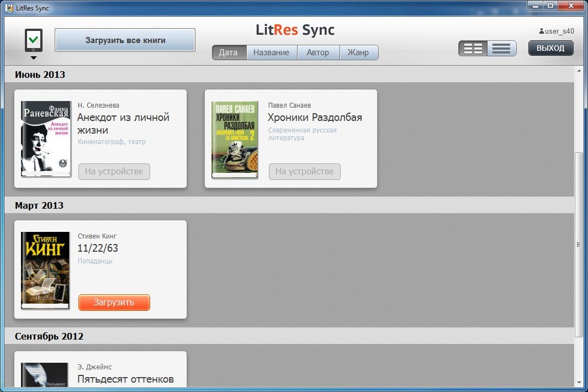Switch to grid view layout

click(x=473, y=49)
